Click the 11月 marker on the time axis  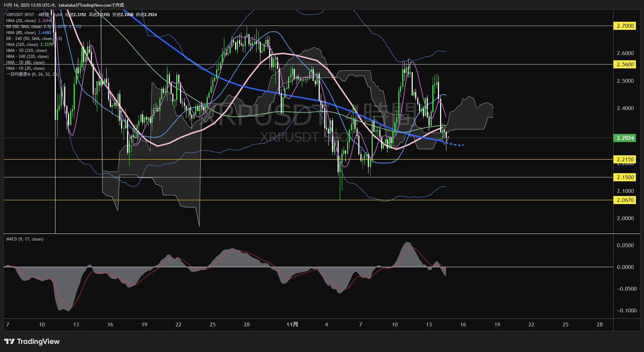pyautogui.click(x=292, y=325)
